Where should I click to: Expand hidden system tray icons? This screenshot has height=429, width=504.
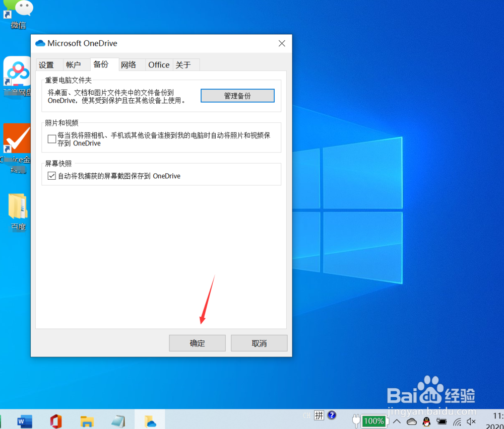coord(397,421)
